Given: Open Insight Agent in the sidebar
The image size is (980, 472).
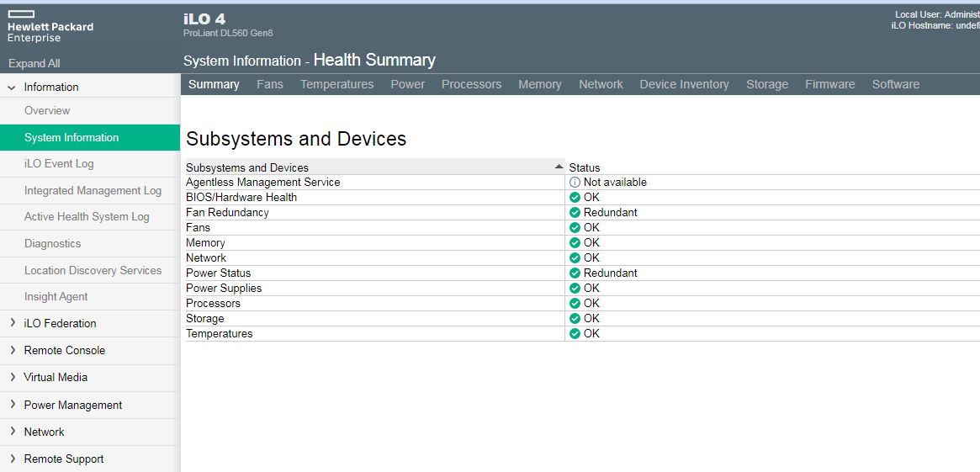Looking at the screenshot, I should [x=56, y=297].
